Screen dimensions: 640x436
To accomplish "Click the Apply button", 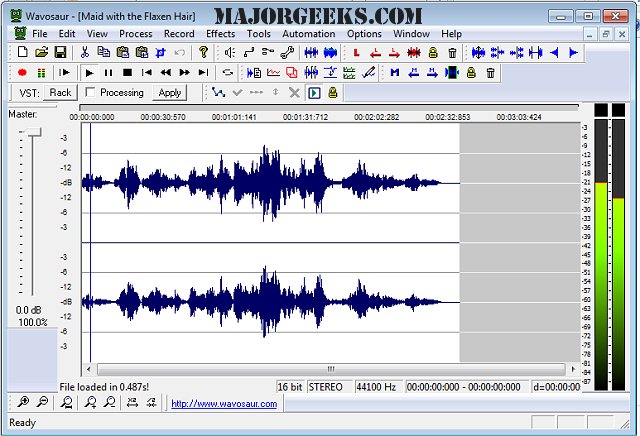I will tap(170, 93).
